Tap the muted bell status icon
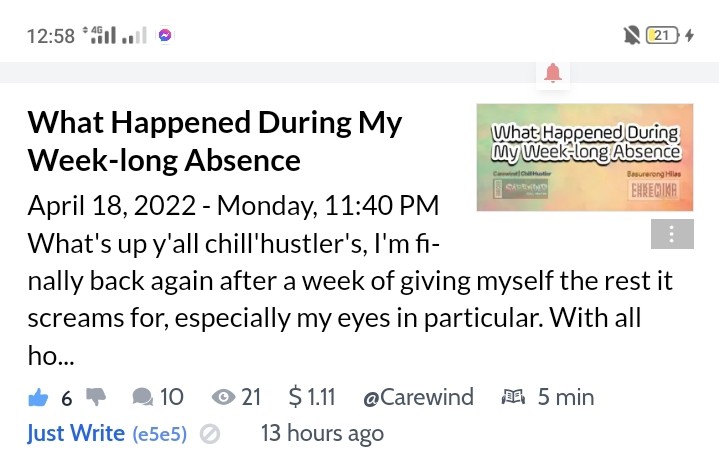 pyautogui.click(x=632, y=35)
